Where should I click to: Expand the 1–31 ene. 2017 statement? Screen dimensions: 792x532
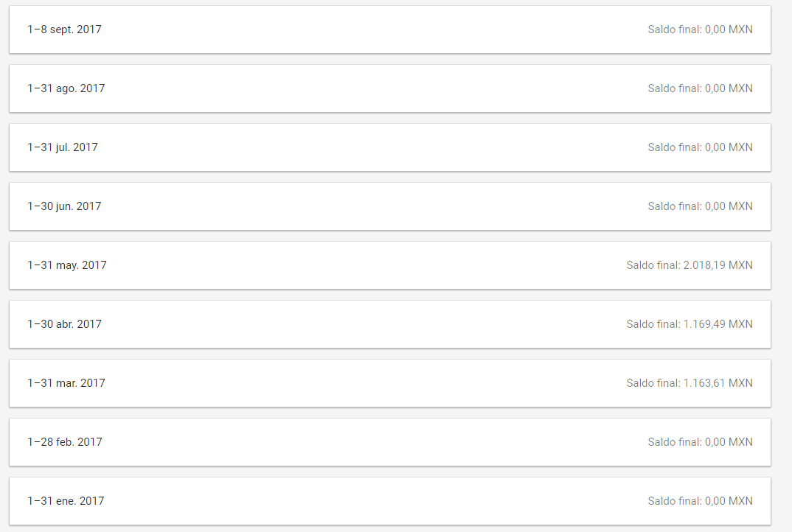pyautogui.click(x=390, y=501)
